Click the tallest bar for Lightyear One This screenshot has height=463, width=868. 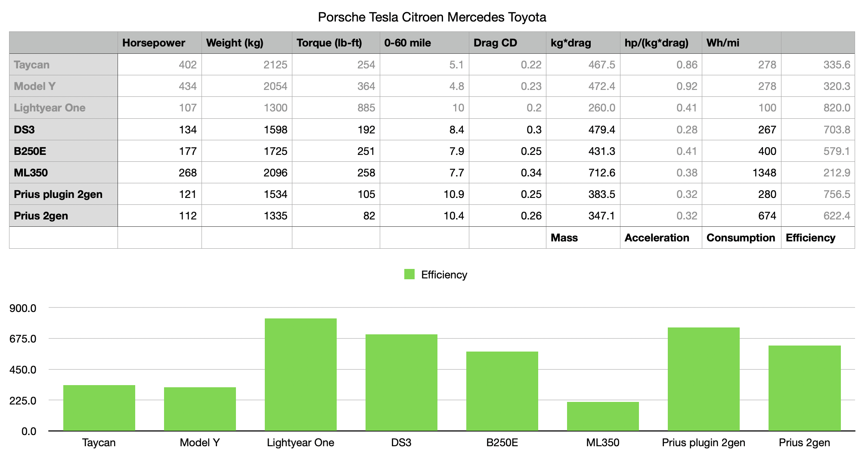pos(300,374)
